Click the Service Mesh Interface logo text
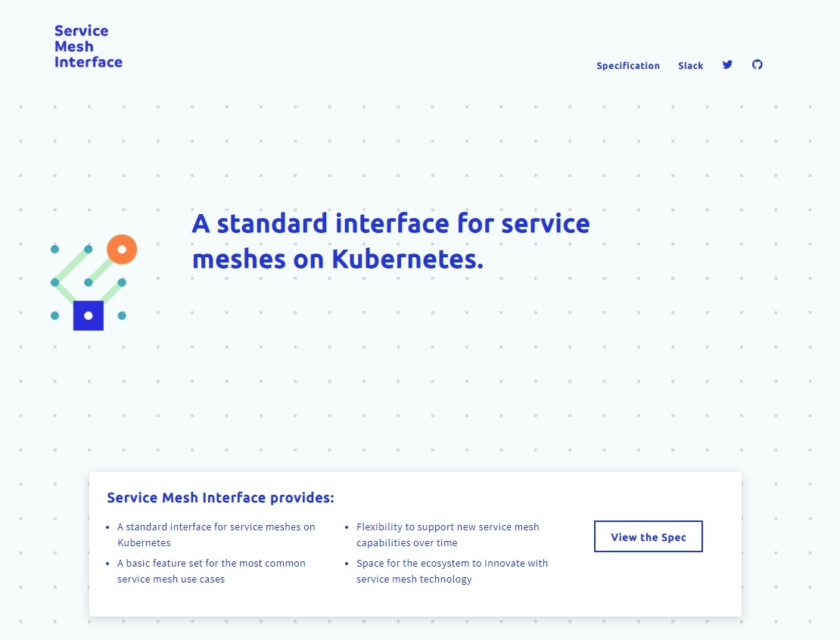 [89, 47]
